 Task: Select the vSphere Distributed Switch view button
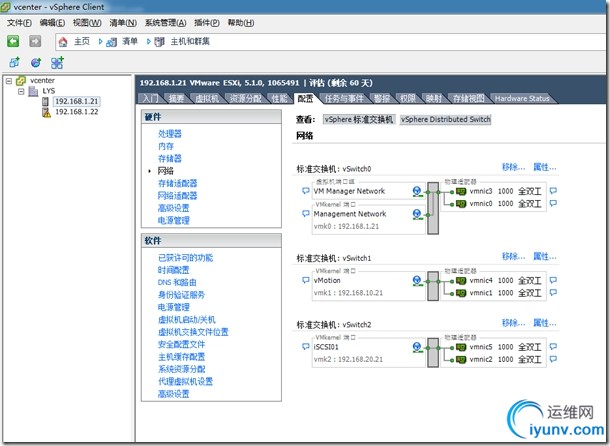pos(445,119)
